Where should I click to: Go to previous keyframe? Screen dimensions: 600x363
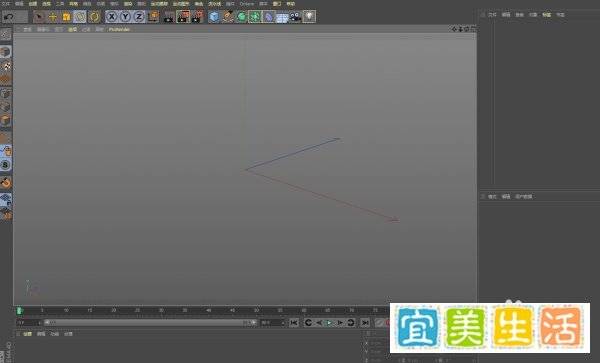[308, 323]
